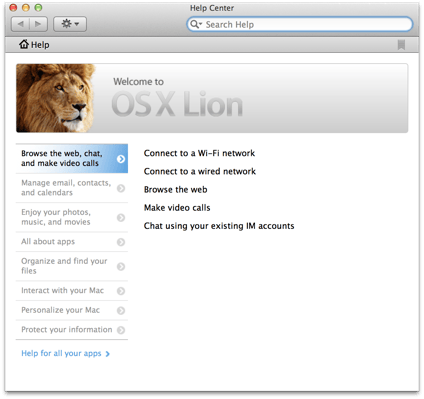The height and width of the screenshot is (399, 424).
Task: Open the gear action menu
Action: tap(70, 24)
